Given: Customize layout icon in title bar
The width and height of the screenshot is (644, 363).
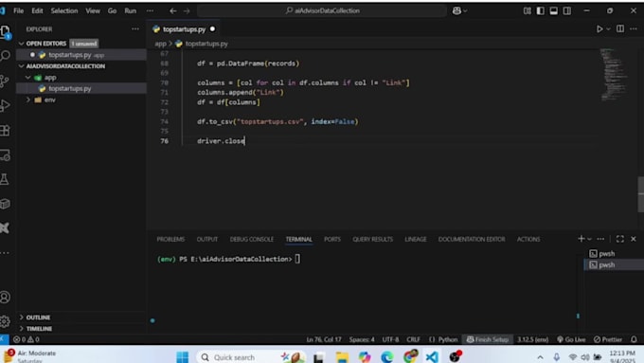Looking at the screenshot, I should tap(528, 10).
